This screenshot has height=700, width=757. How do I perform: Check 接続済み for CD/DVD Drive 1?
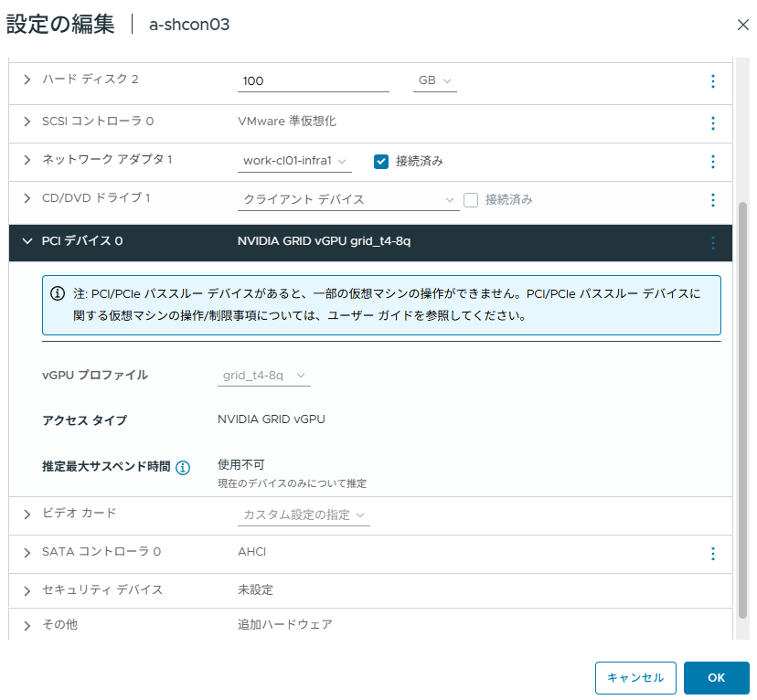(471, 200)
